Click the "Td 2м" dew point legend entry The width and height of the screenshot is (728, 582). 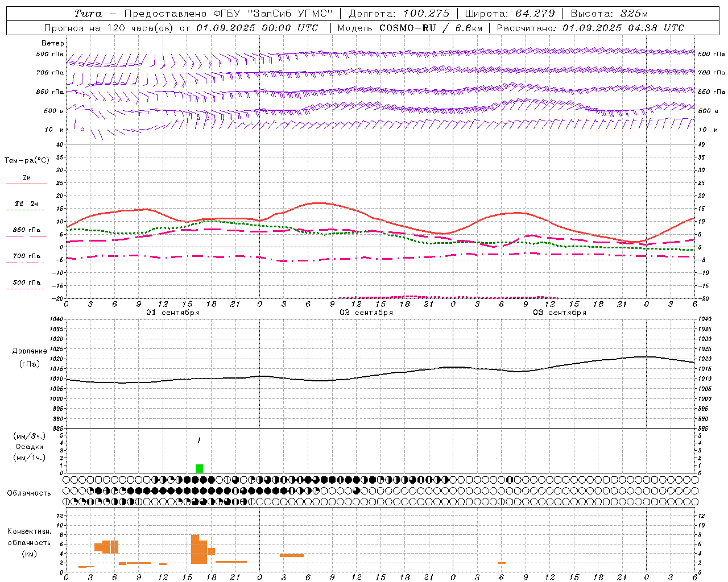(27, 203)
